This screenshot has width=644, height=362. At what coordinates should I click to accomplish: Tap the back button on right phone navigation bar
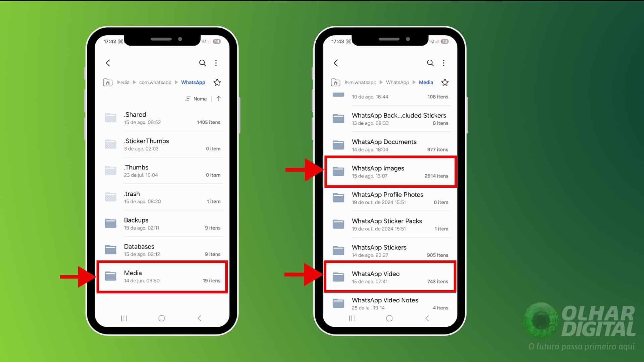pyautogui.click(x=427, y=318)
